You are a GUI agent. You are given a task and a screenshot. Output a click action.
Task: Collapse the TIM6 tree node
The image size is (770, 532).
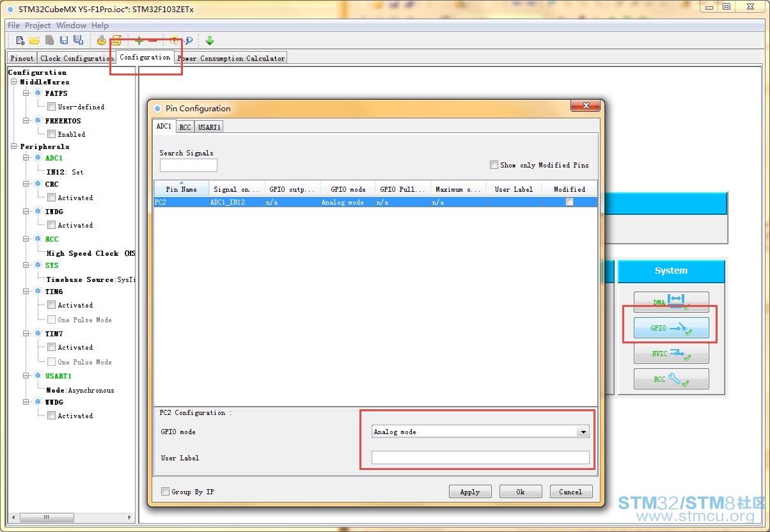tap(26, 292)
